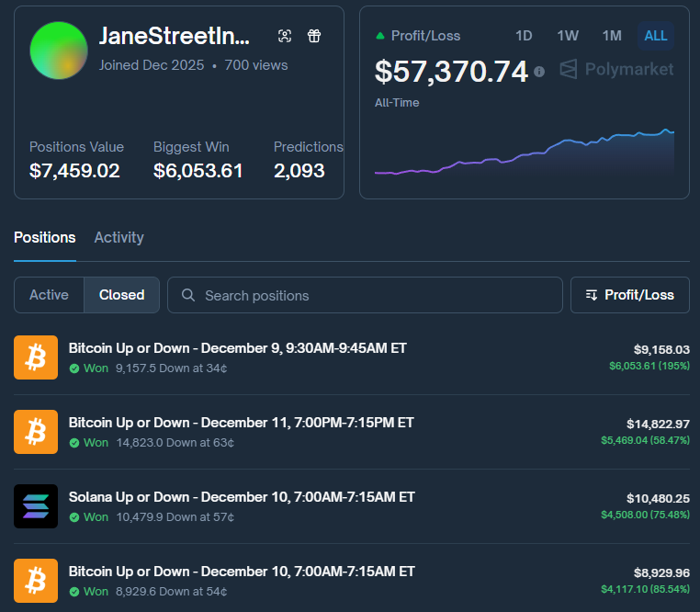Screen dimensions: 700x612
Task: Click the $5,469.04 (58.47%) profit text
Action: [x=645, y=440]
